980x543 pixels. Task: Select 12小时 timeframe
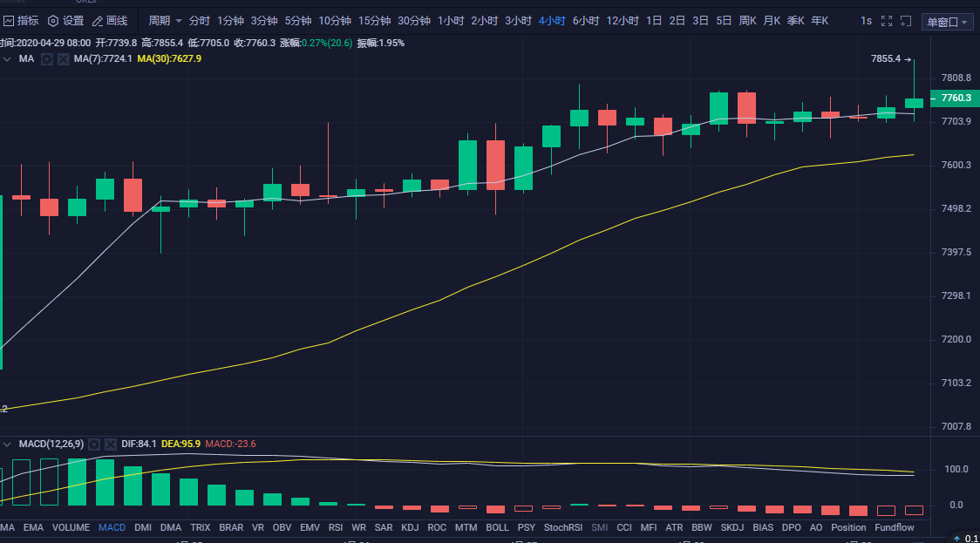(x=623, y=21)
